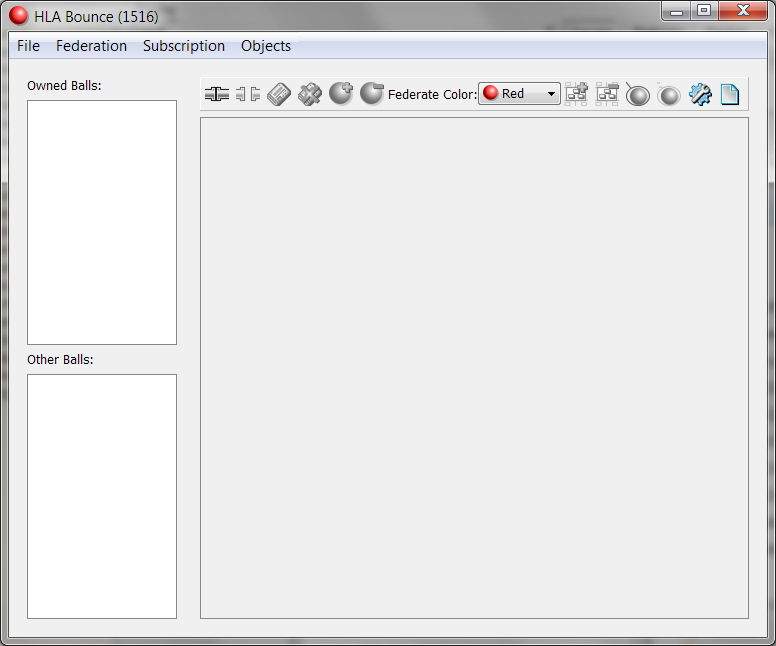This screenshot has height=646, width=776.
Task: Expand the Federate Color dropdown
Action: click(519, 94)
